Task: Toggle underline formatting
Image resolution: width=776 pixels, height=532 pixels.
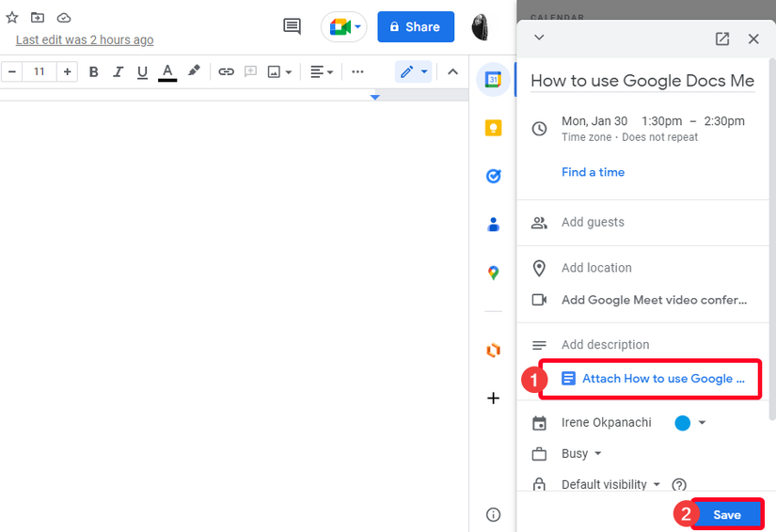Action: pos(142,71)
